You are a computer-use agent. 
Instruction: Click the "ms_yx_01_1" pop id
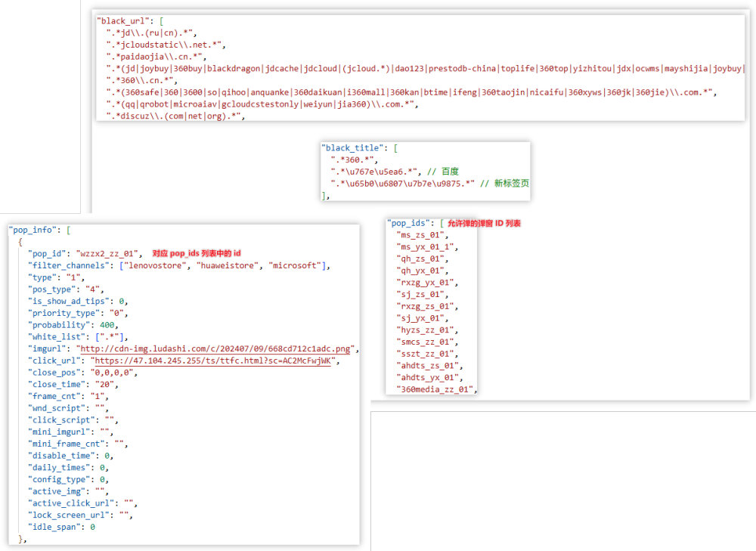coord(425,247)
